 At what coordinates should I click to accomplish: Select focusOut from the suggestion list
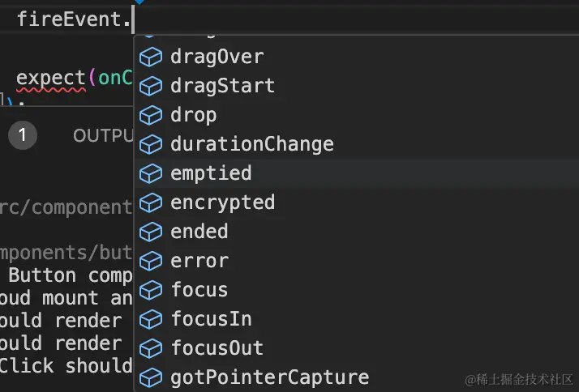coord(357,348)
